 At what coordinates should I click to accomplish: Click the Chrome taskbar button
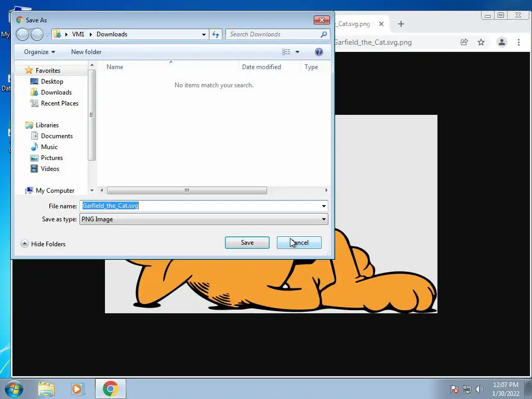(x=111, y=389)
